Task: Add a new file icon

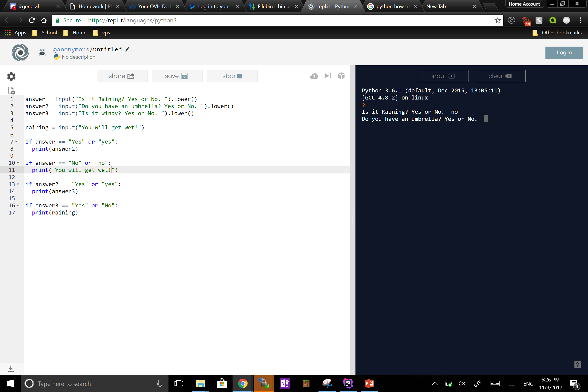Action: [x=11, y=90]
